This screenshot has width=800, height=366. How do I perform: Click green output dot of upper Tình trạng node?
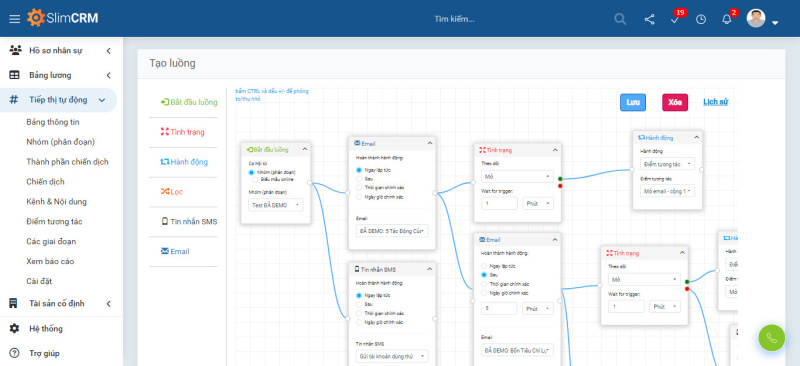pyautogui.click(x=560, y=179)
